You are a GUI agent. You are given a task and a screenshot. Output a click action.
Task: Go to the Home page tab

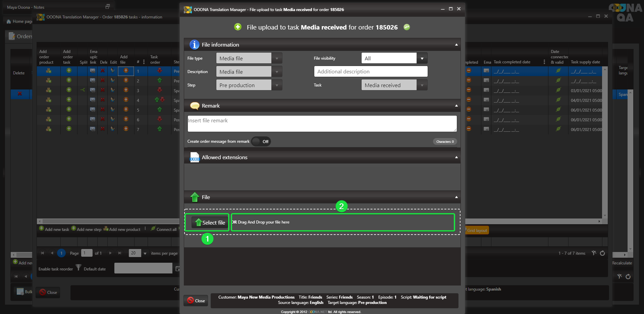click(19, 21)
